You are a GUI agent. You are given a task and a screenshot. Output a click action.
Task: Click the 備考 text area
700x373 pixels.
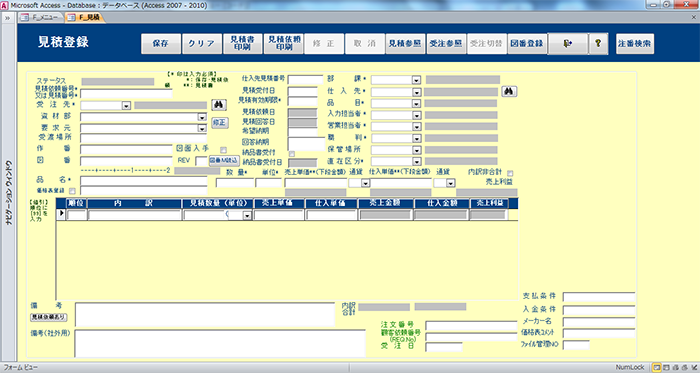[204, 315]
